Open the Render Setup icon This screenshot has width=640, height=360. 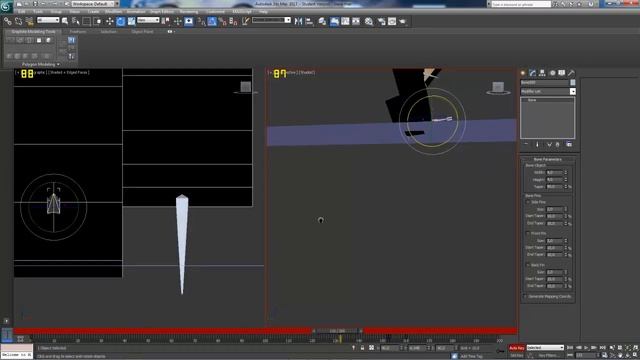point(382,21)
